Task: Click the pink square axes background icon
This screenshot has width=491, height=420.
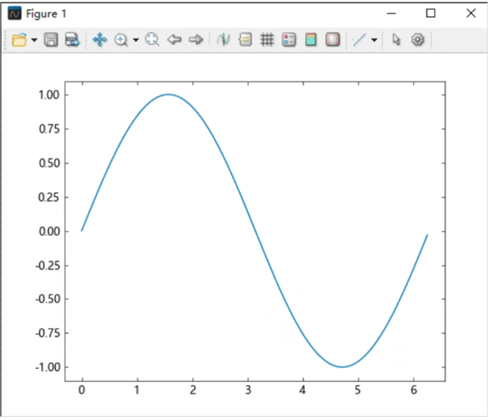Action: coord(333,40)
